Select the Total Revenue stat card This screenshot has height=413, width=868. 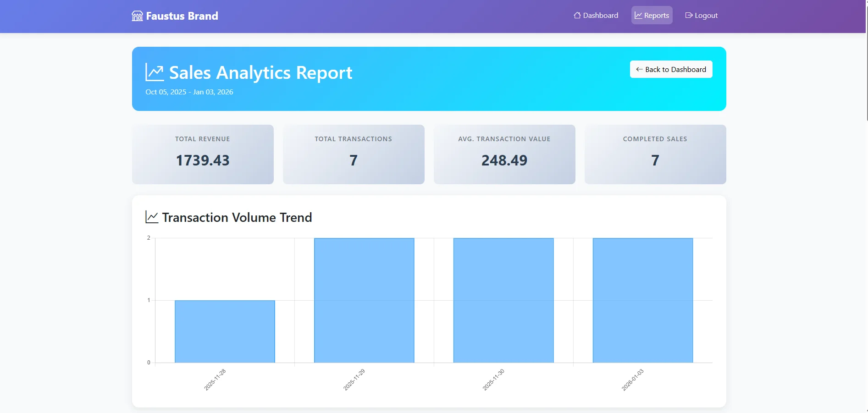coord(202,154)
